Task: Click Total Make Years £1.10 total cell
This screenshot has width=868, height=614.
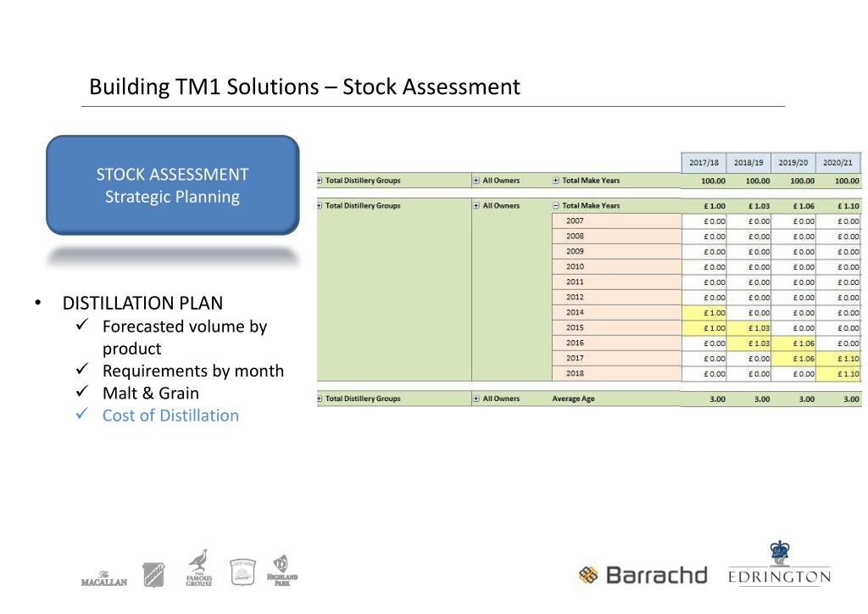Action: tap(848, 206)
